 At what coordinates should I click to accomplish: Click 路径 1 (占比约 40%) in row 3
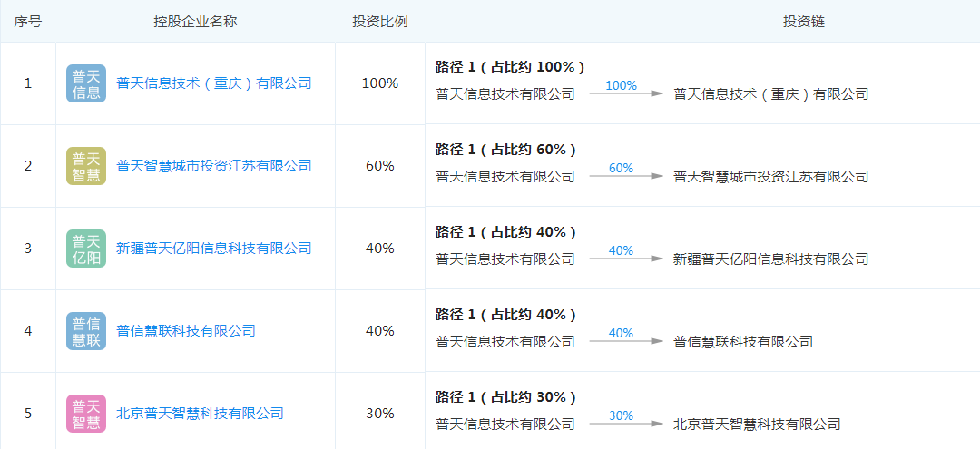pos(505,232)
